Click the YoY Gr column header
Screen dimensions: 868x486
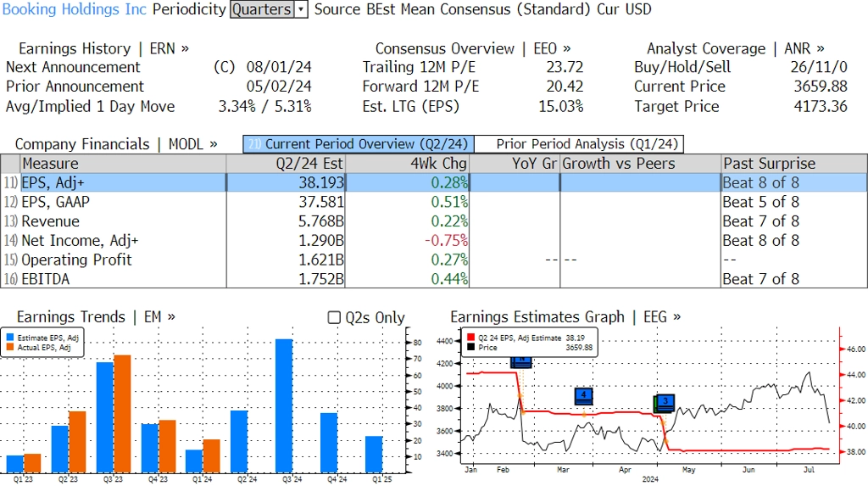(x=515, y=164)
